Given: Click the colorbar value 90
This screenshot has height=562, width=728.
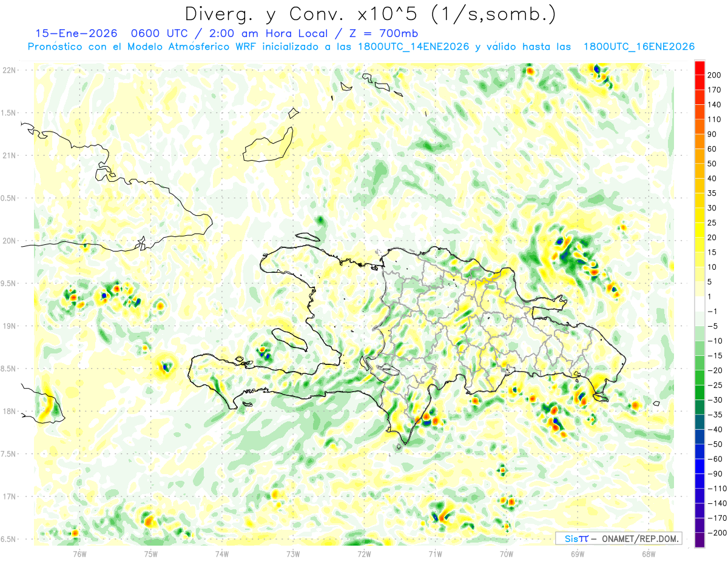Looking at the screenshot, I should (712, 134).
